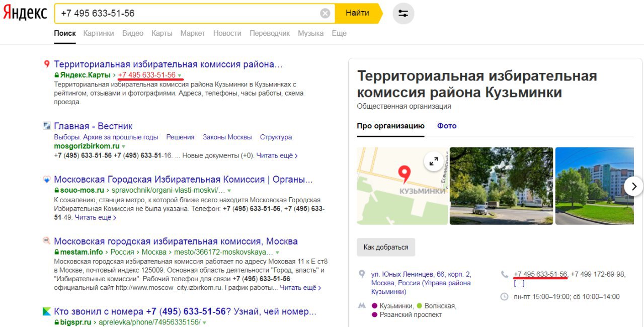Screen dimensions: 644x327
Task: Clear the search field with the X icon
Action: tap(326, 13)
